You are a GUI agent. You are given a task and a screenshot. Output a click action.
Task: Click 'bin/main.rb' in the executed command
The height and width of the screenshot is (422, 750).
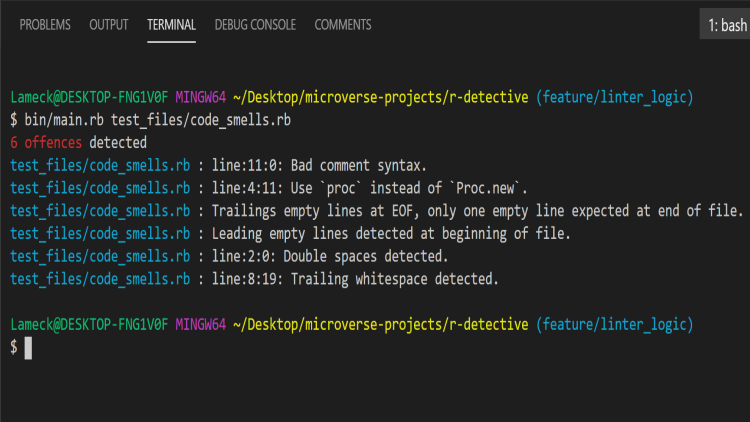click(x=62, y=120)
